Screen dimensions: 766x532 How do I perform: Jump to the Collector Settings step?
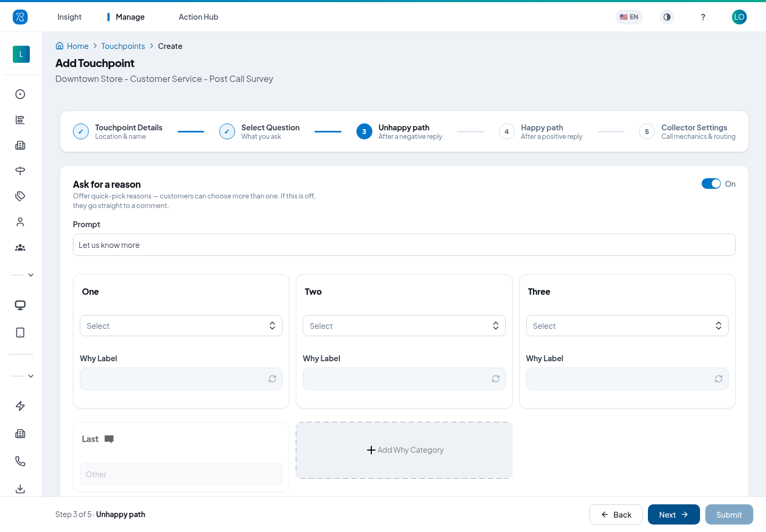(x=687, y=131)
